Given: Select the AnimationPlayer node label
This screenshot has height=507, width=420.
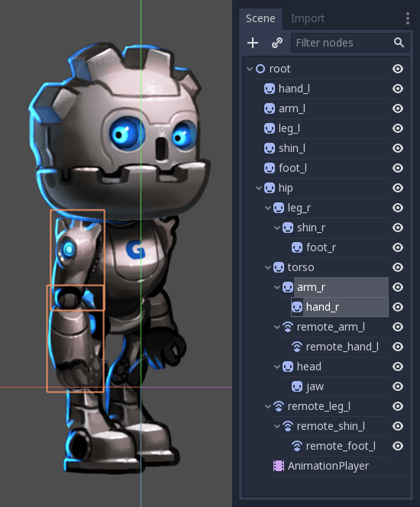Looking at the screenshot, I should coord(328,466).
